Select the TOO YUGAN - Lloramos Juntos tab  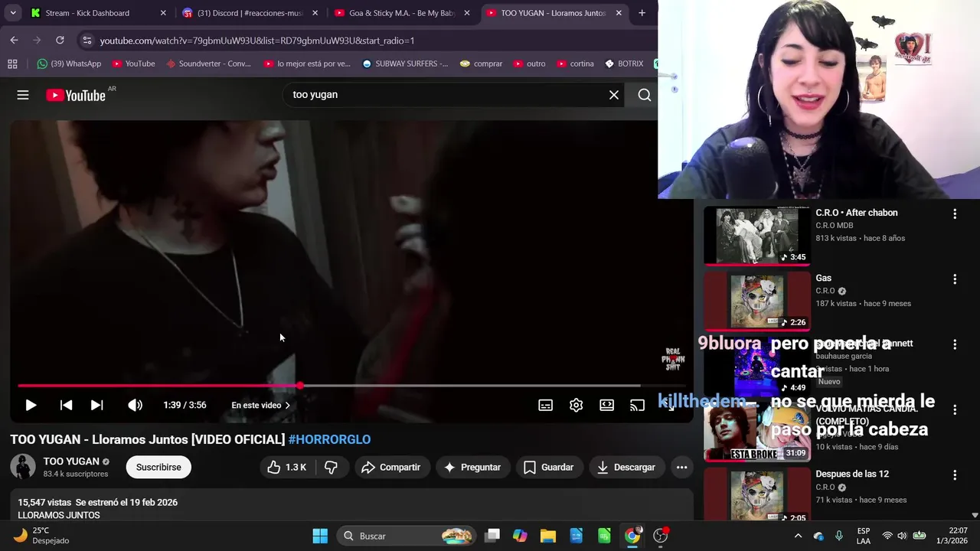[554, 13]
